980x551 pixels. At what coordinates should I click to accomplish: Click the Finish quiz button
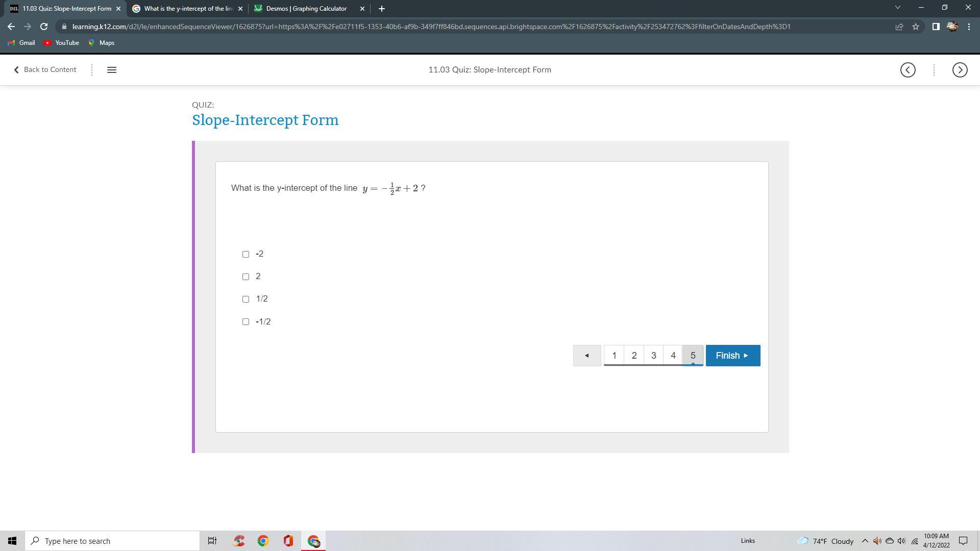732,356
